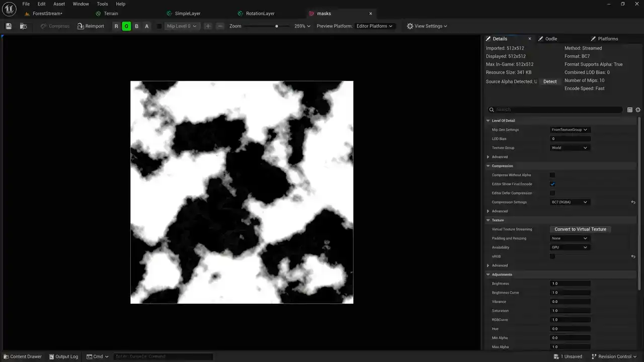The image size is (644, 362).
Task: Open the Compression Settings BC7 dropdown
Action: click(569, 202)
